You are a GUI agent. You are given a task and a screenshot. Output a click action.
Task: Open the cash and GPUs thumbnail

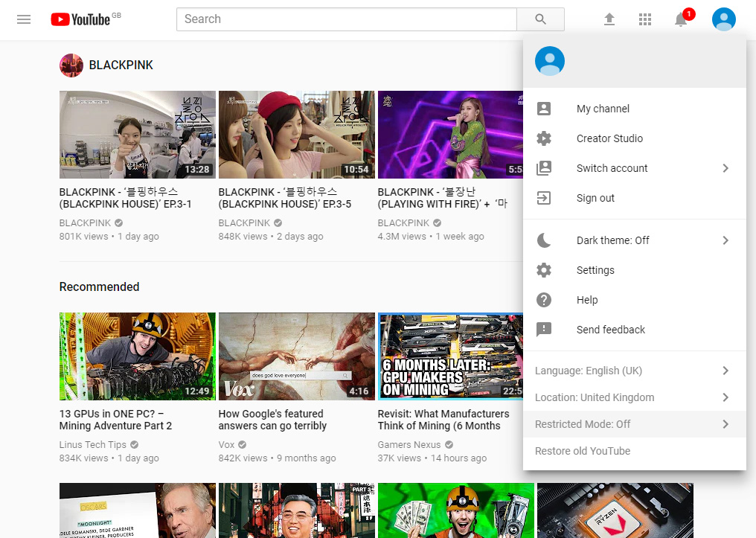click(456, 510)
